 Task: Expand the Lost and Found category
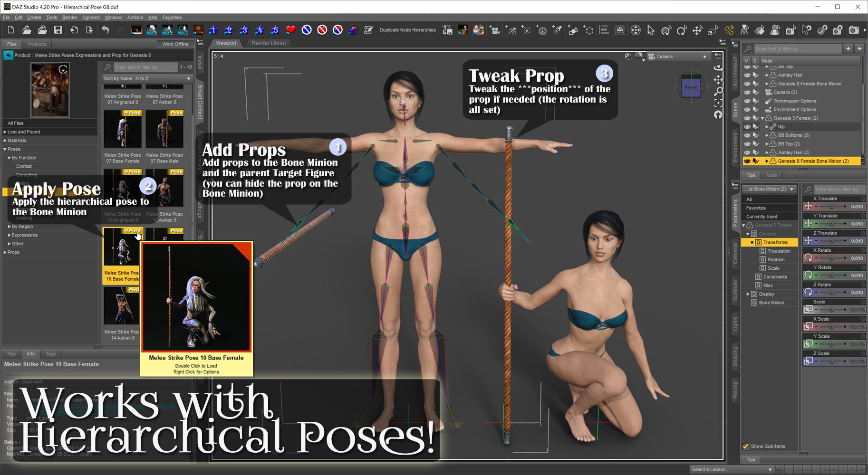[x=5, y=132]
